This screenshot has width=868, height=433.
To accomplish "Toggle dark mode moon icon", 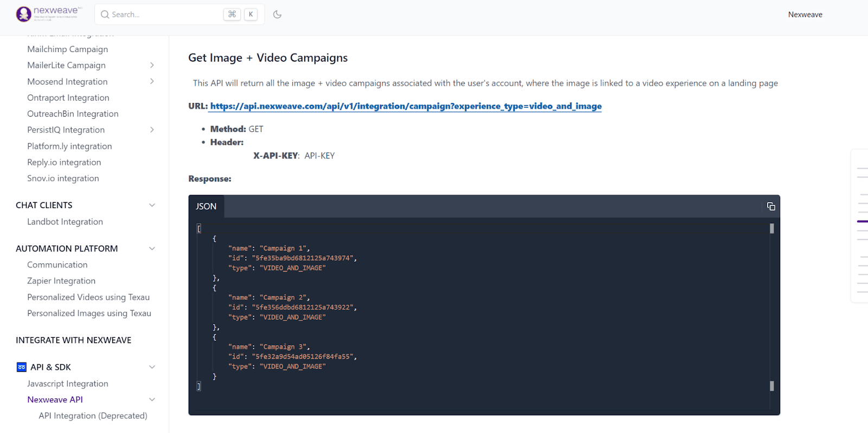I will pos(277,15).
